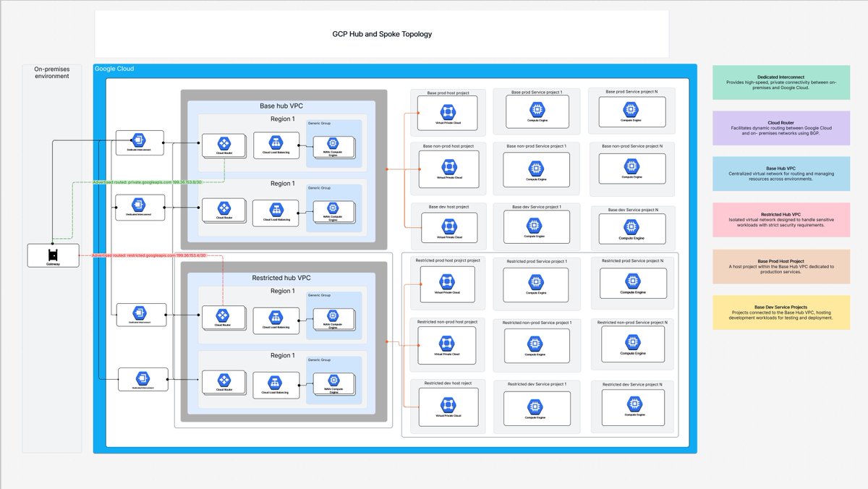This screenshot has height=489, width=868.
Task: Click the pink Restricted Hub VPC legend card
Action: [782, 220]
